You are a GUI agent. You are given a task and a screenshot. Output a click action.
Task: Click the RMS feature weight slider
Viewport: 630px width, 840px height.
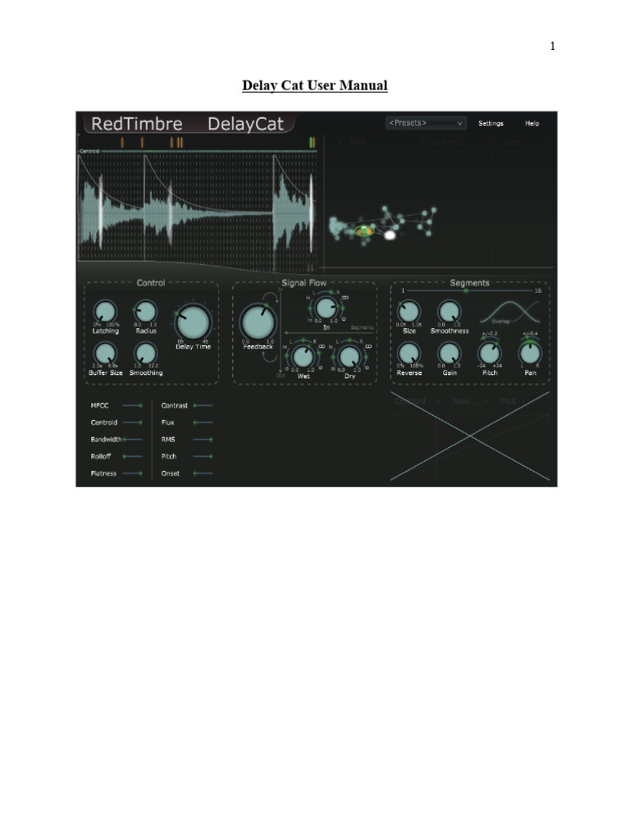[203, 440]
